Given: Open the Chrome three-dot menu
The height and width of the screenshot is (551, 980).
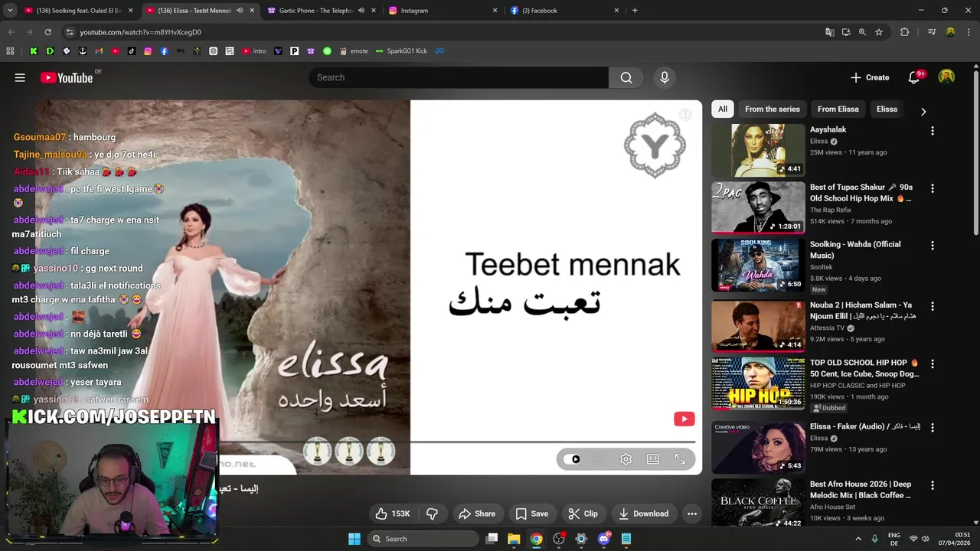Looking at the screenshot, I should tap(968, 32).
